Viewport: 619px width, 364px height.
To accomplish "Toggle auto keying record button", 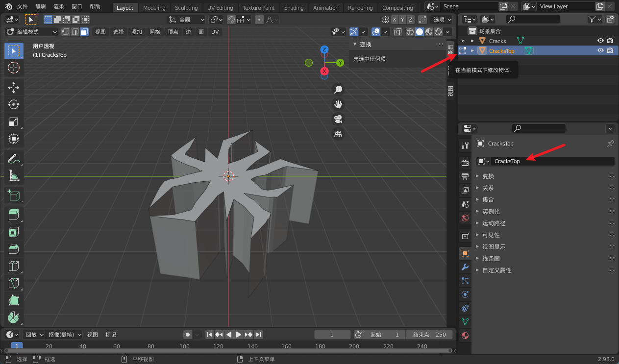I will pos(188,335).
